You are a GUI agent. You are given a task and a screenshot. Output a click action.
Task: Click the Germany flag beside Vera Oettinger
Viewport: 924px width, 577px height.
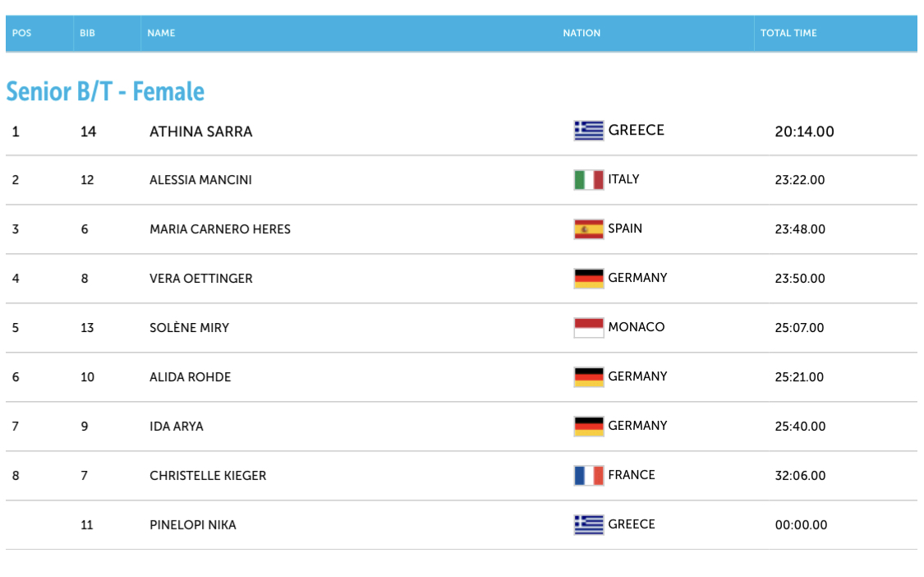click(x=588, y=279)
